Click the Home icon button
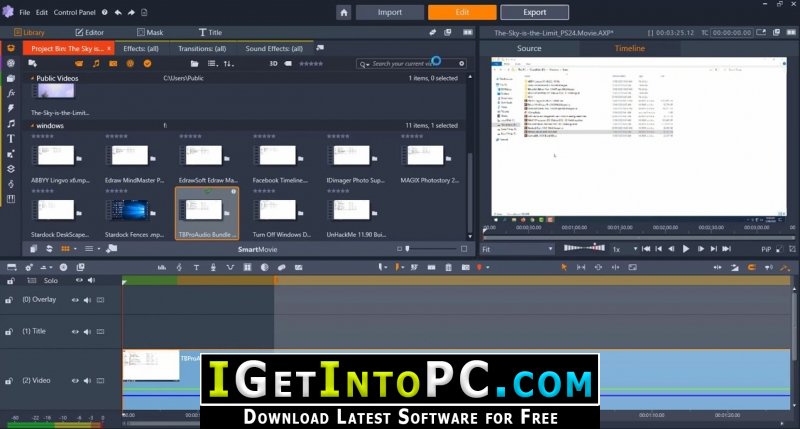The image size is (800, 429). [344, 12]
